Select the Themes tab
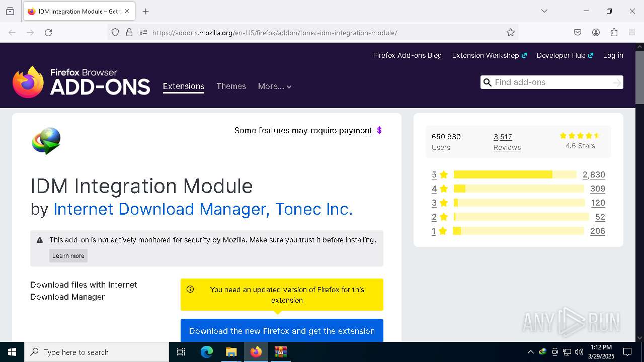 point(231,86)
